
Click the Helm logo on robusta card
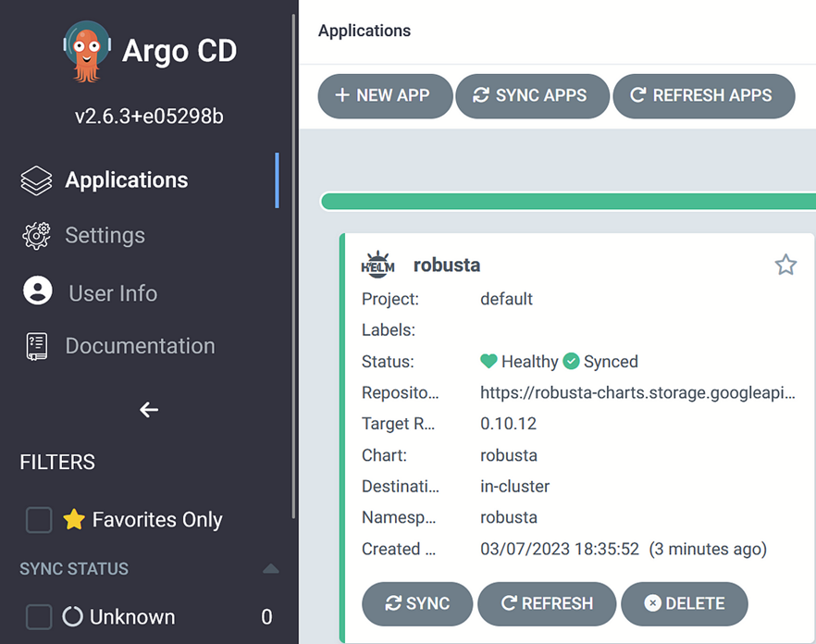pyautogui.click(x=377, y=265)
